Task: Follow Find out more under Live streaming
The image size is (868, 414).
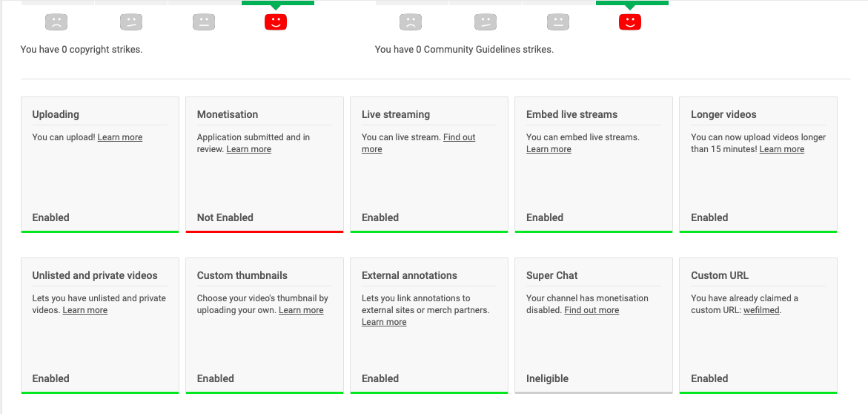Action: (x=419, y=143)
